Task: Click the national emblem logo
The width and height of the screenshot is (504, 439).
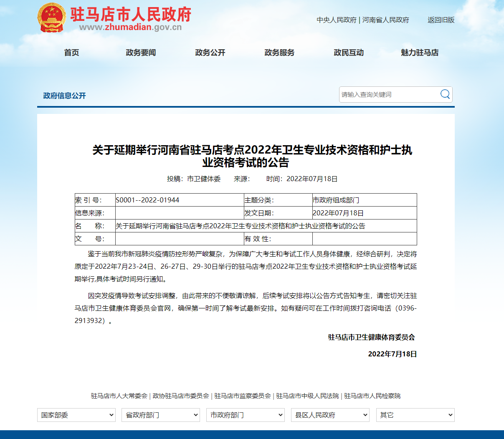Action: 51,18
